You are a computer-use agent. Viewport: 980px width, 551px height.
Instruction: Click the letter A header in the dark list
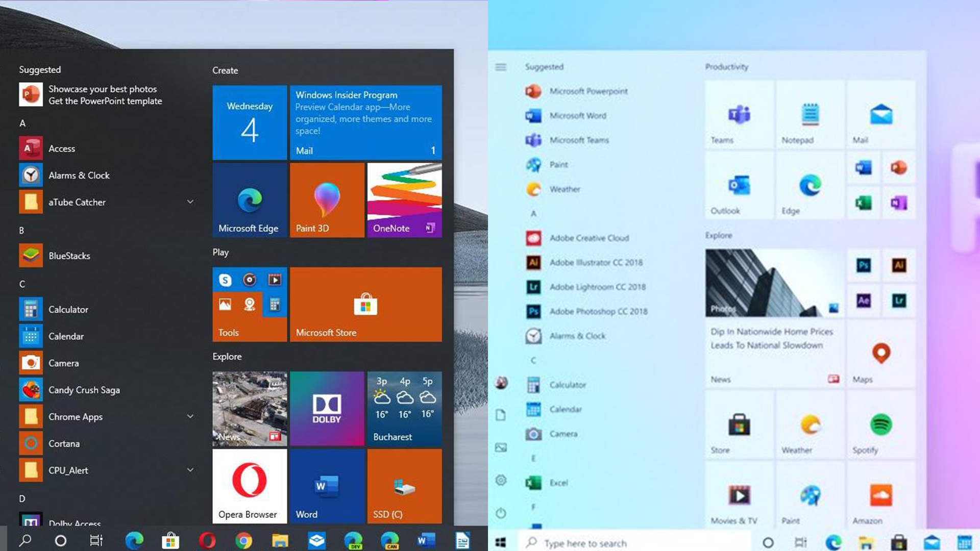pyautogui.click(x=22, y=123)
